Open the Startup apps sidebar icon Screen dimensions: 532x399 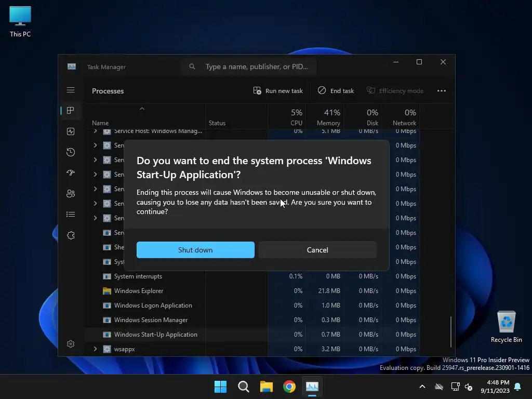(x=71, y=172)
